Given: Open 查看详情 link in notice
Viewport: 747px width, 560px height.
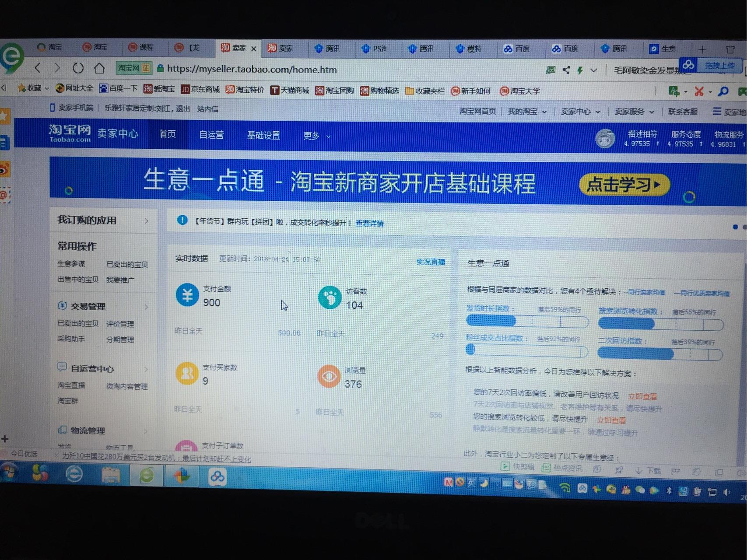Looking at the screenshot, I should coord(369,224).
